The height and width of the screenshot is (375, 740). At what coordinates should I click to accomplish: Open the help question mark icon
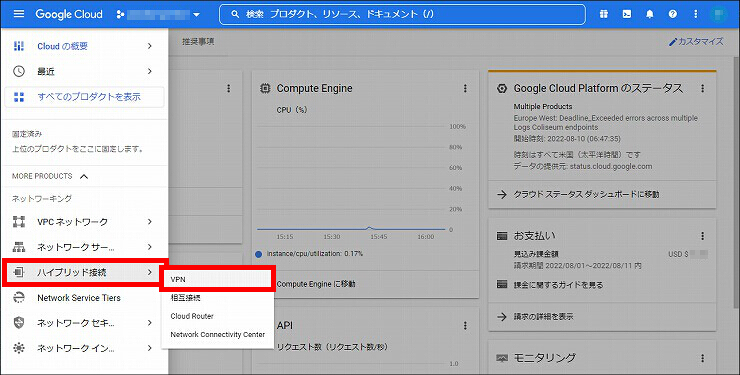(673, 14)
